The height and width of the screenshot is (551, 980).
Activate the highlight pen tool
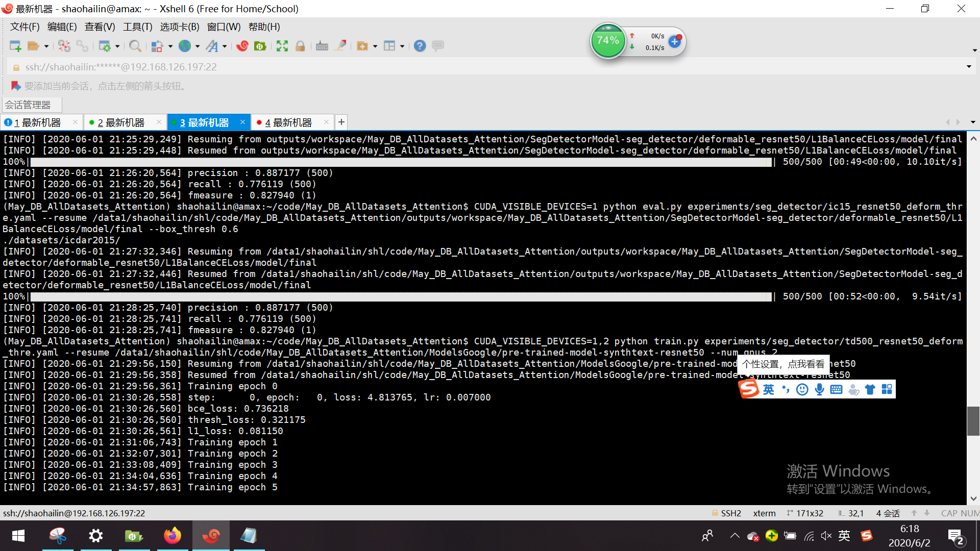coord(341,46)
